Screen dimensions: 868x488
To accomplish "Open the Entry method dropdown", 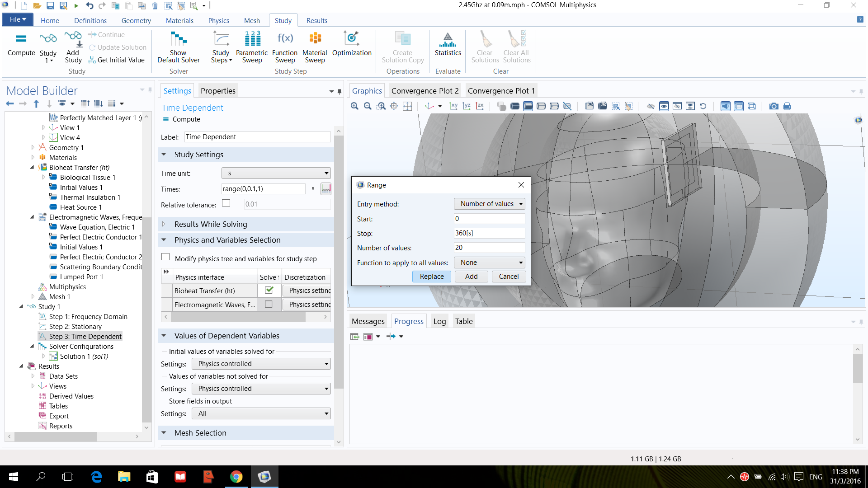I will click(x=489, y=204).
